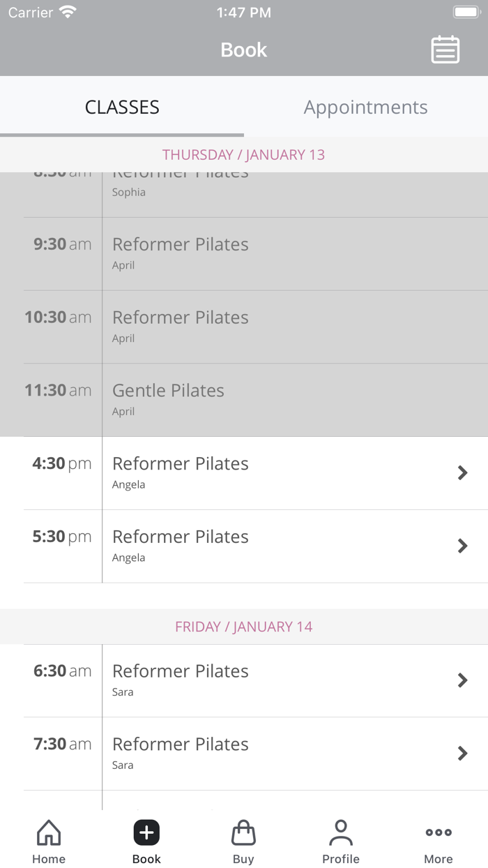Viewport: 488px width, 868px height.
Task: Open the Buy shopping bag icon
Action: pyautogui.click(x=243, y=832)
